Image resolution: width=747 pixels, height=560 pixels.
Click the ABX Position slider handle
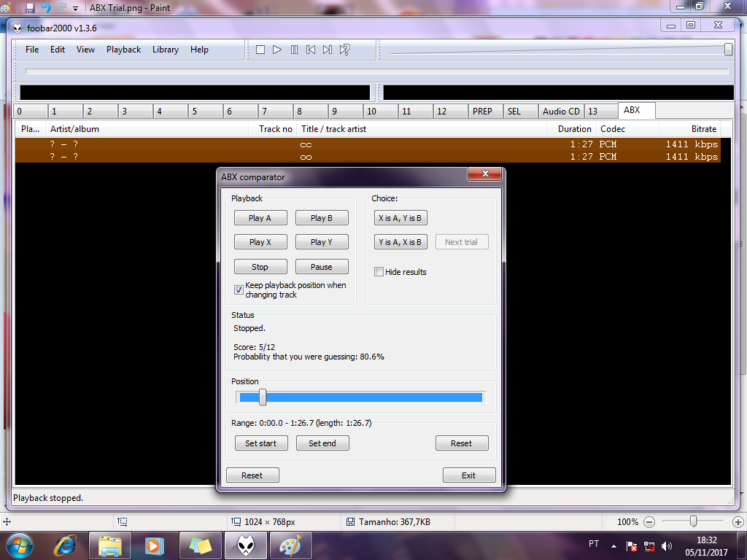tap(263, 397)
